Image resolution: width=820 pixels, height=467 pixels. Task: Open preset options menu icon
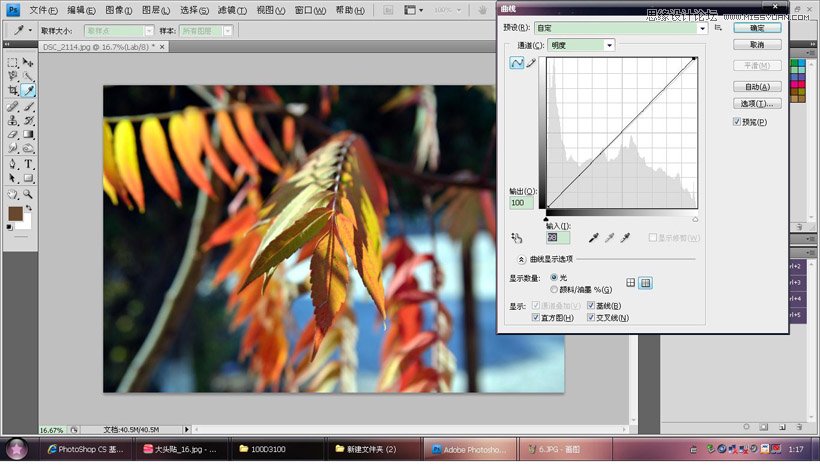coord(719,28)
